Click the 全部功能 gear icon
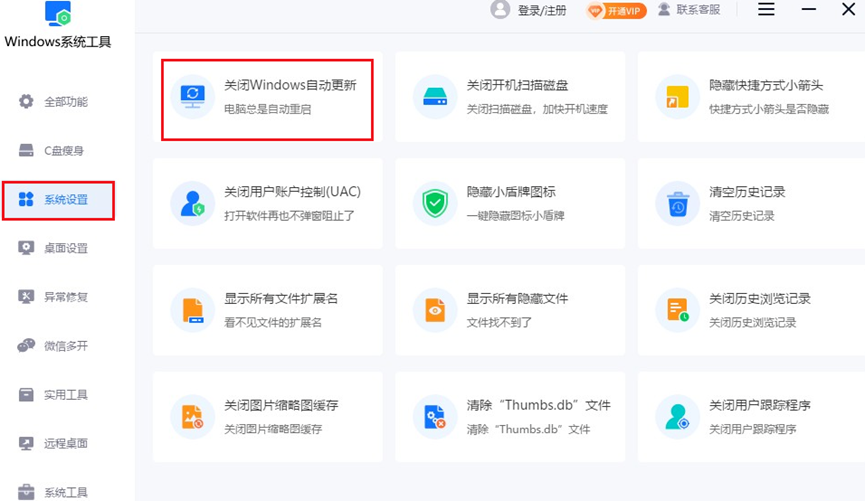 click(26, 102)
